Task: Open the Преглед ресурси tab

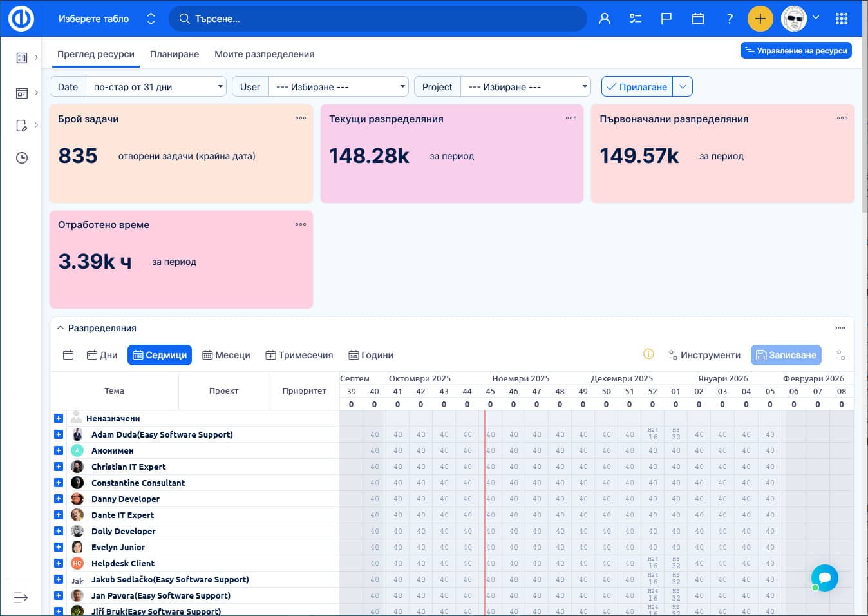Action: coord(96,54)
